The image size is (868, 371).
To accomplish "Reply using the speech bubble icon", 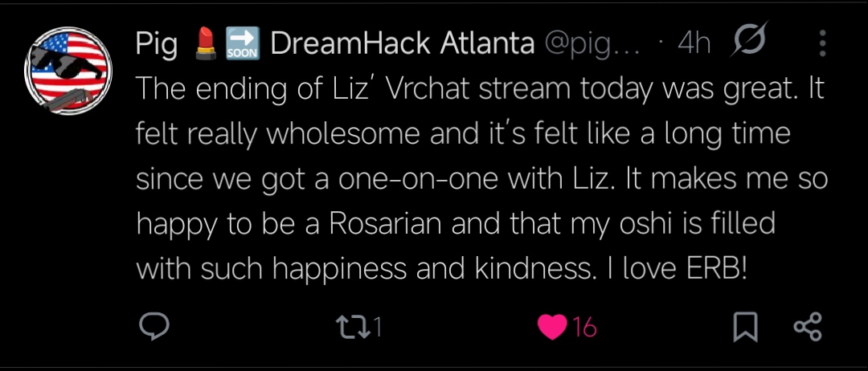I will point(154,327).
